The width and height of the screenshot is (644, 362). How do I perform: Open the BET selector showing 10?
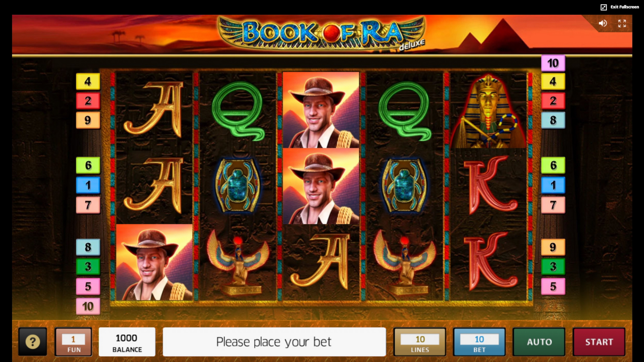479,342
